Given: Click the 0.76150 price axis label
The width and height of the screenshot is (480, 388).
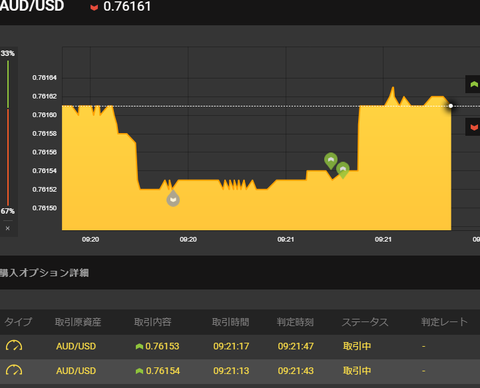Looking at the screenshot, I should coord(45,208).
